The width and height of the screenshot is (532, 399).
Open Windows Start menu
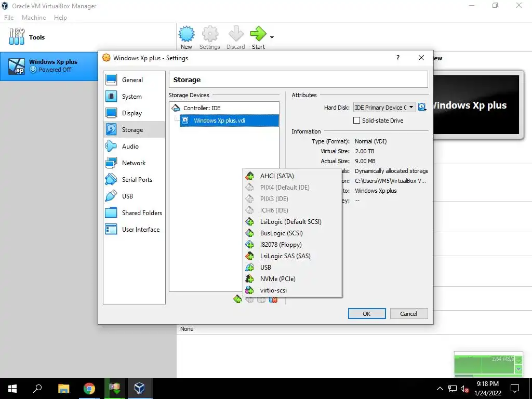(x=12, y=389)
